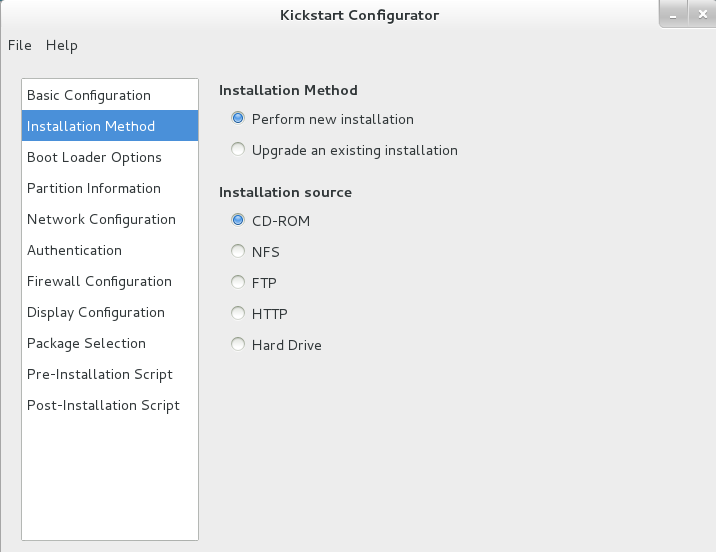Viewport: 716px width, 552px height.
Task: Open the File menu
Action: (20, 45)
